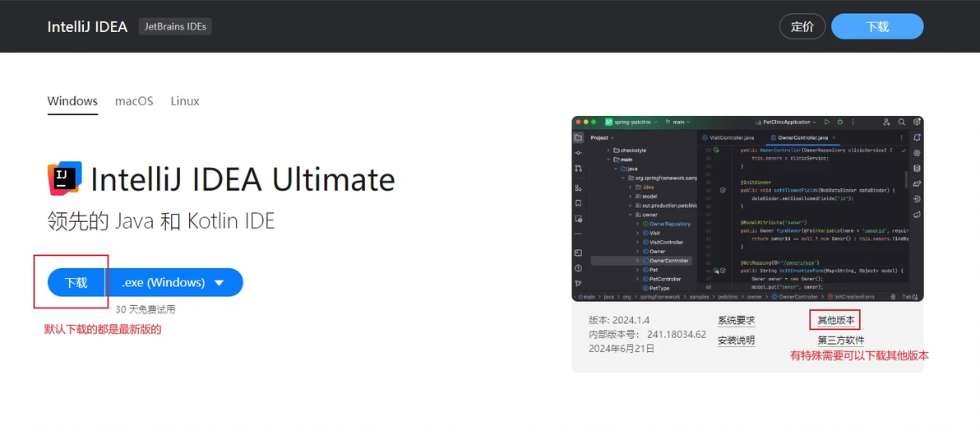This screenshot has width=980, height=431.
Task: Open the 系统要求 link
Action: tap(737, 321)
